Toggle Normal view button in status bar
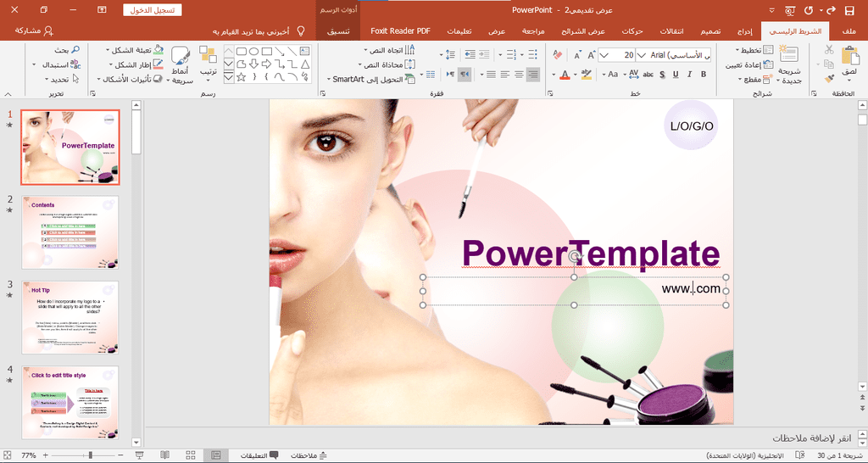 [x=216, y=455]
